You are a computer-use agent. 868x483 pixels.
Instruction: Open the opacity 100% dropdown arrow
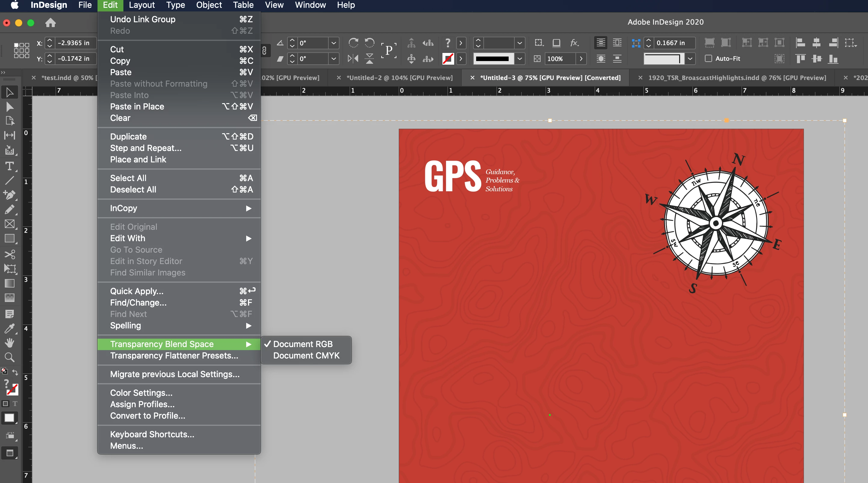pos(581,59)
